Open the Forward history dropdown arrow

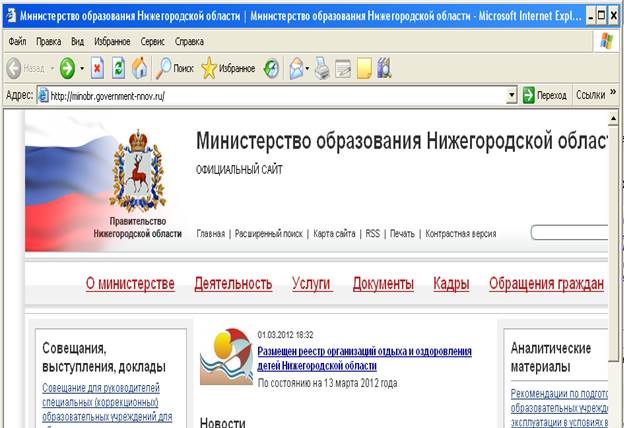click(x=82, y=68)
